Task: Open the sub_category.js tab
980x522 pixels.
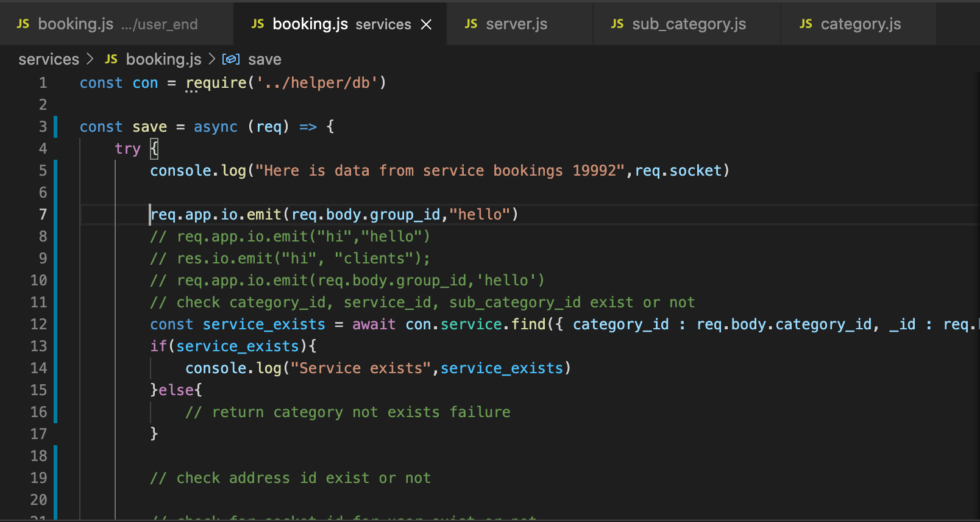Action: (x=686, y=24)
